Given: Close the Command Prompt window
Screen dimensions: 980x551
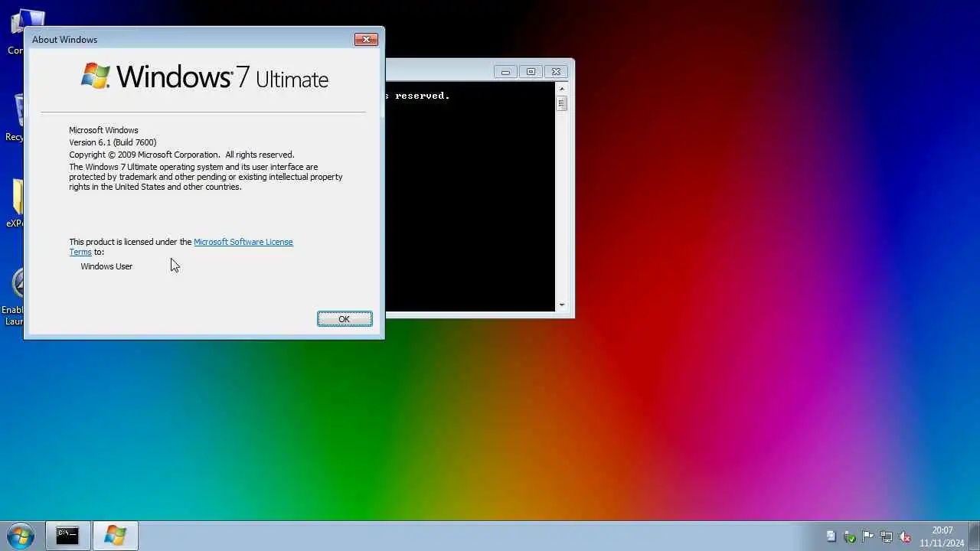Looking at the screenshot, I should pyautogui.click(x=557, y=71).
